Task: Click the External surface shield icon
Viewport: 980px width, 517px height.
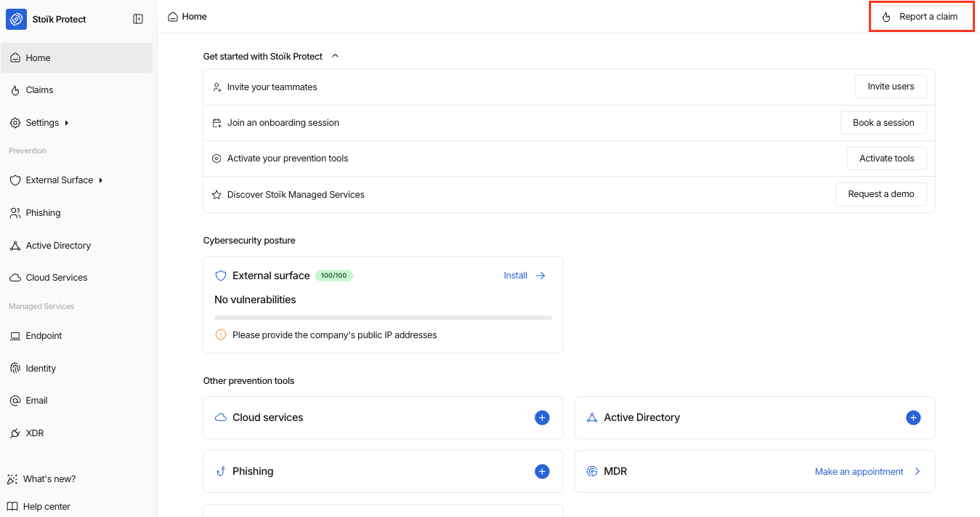Action: 221,276
